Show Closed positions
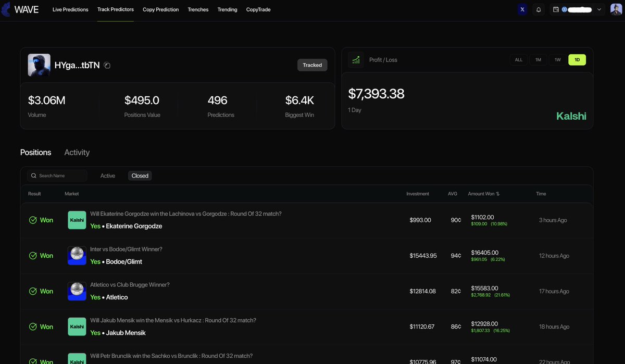This screenshot has height=364, width=625. click(x=140, y=175)
